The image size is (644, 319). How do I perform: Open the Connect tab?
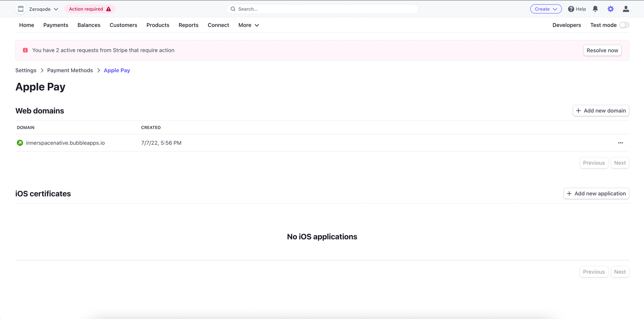218,25
